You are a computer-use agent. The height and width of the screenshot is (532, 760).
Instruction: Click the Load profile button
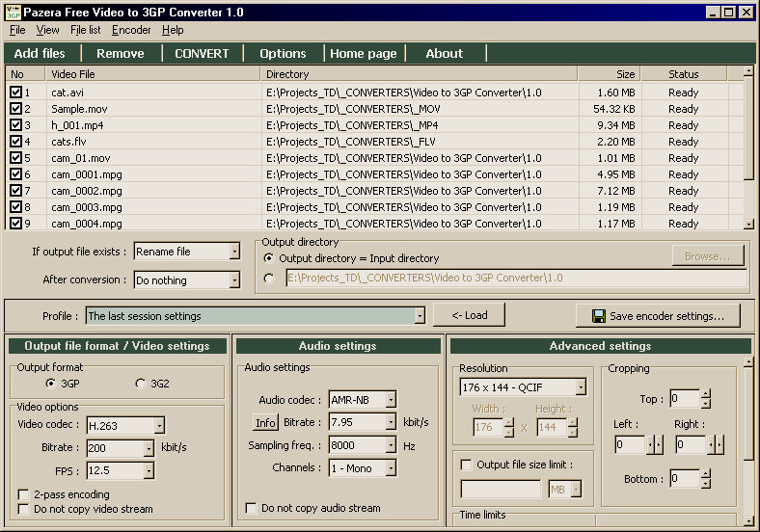click(x=469, y=315)
